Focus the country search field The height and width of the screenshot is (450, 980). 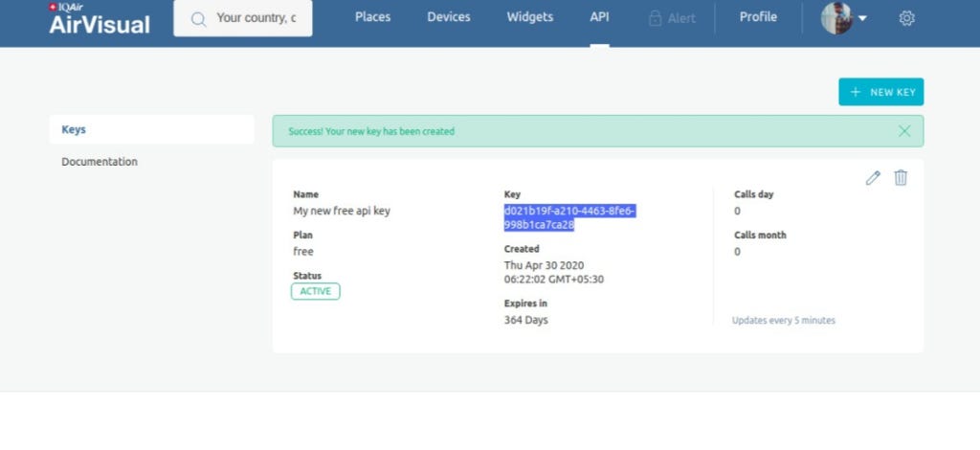243,18
